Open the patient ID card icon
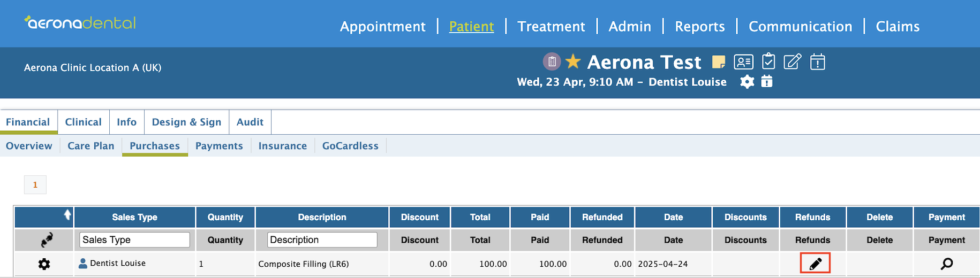This screenshot has width=980, height=278. (743, 62)
